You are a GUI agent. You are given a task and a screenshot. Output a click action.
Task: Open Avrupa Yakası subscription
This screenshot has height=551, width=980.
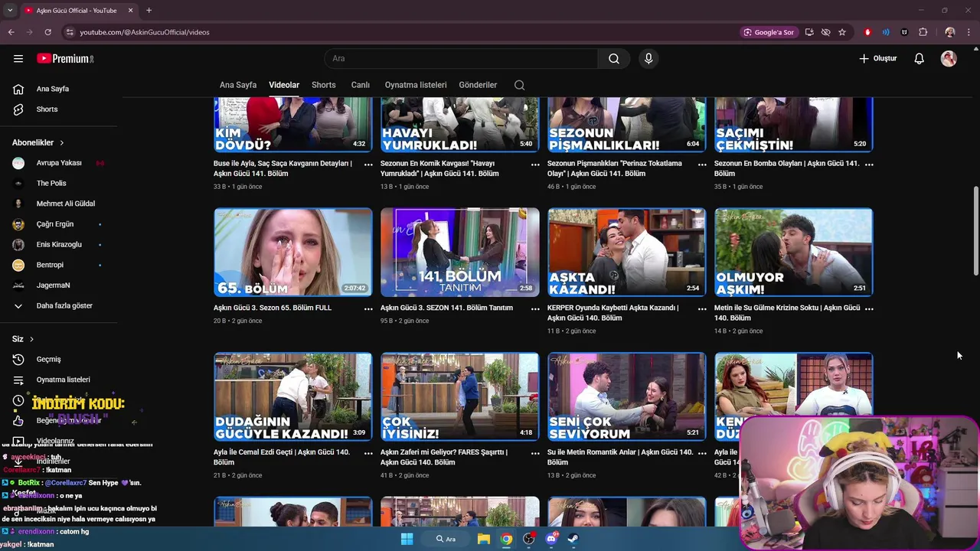tap(59, 163)
